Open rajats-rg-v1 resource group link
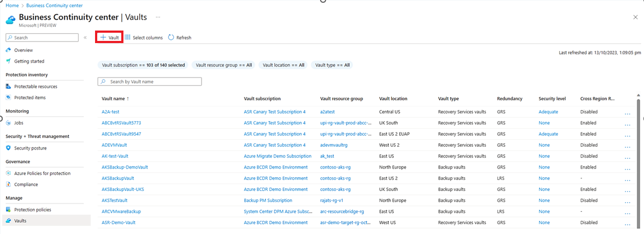This screenshot has width=644, height=234. tap(332, 200)
